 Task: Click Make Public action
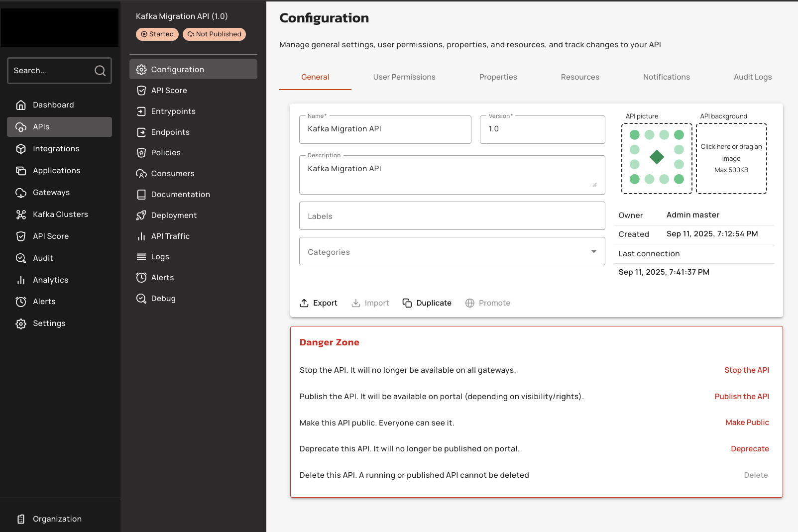pyautogui.click(x=747, y=423)
